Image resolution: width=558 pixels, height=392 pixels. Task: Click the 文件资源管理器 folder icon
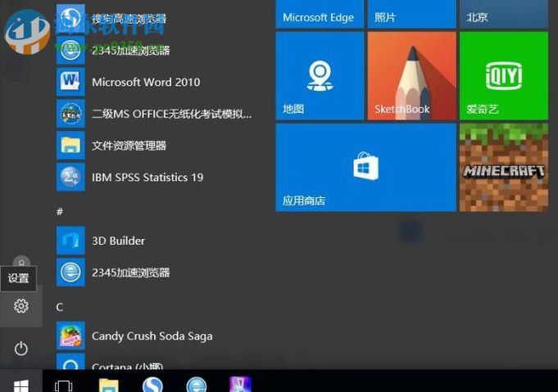click(x=70, y=146)
